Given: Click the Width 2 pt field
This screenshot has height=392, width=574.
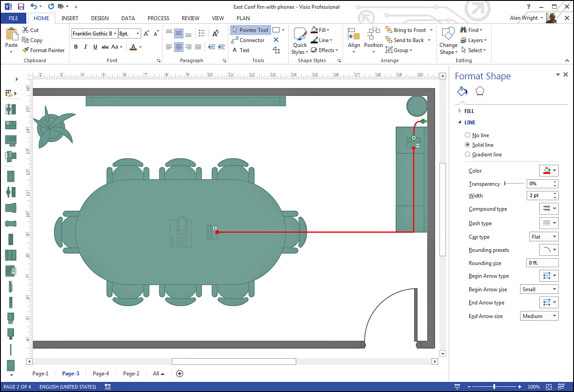Looking at the screenshot, I should 539,195.
